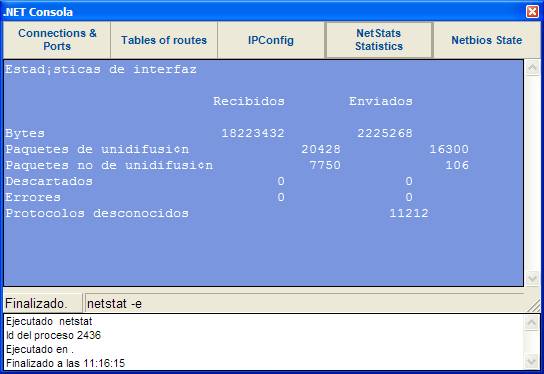Open the NetStats Statistics tab
The height and width of the screenshot is (374, 544).
(379, 40)
